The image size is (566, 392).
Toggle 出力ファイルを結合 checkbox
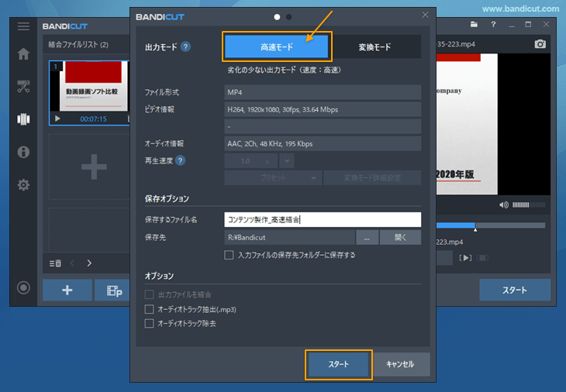tap(149, 294)
